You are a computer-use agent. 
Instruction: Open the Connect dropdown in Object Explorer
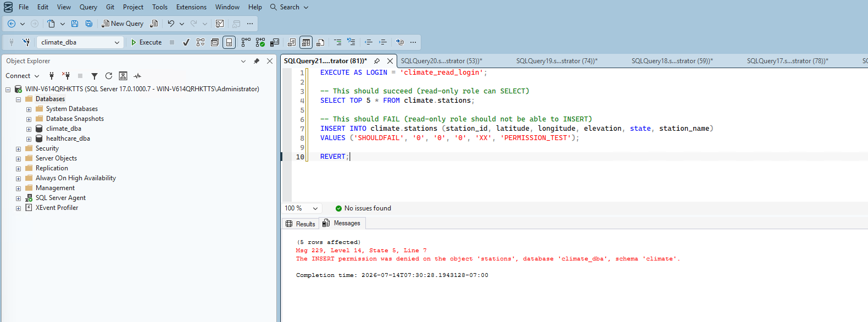pos(23,76)
